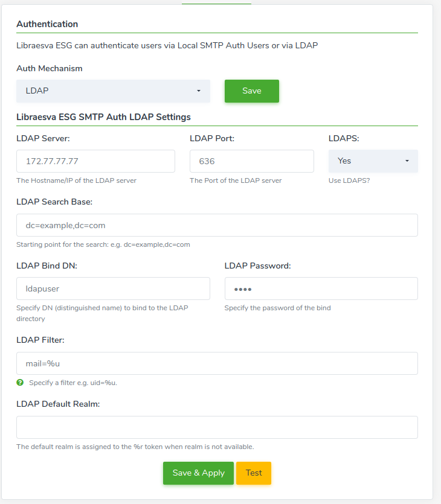The width and height of the screenshot is (441, 504).
Task: Open the LDAPS Yes dropdown
Action: [x=373, y=161]
